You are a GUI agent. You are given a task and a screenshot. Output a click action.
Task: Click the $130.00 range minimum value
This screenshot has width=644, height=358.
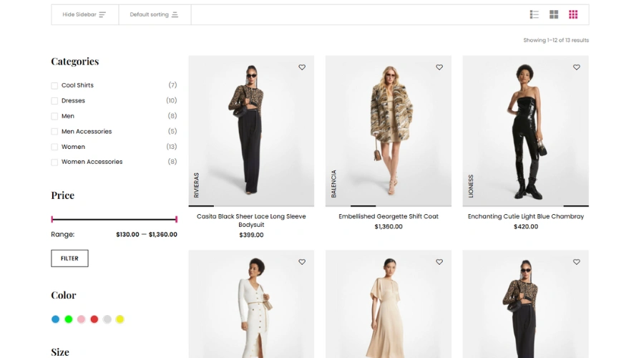tap(128, 235)
